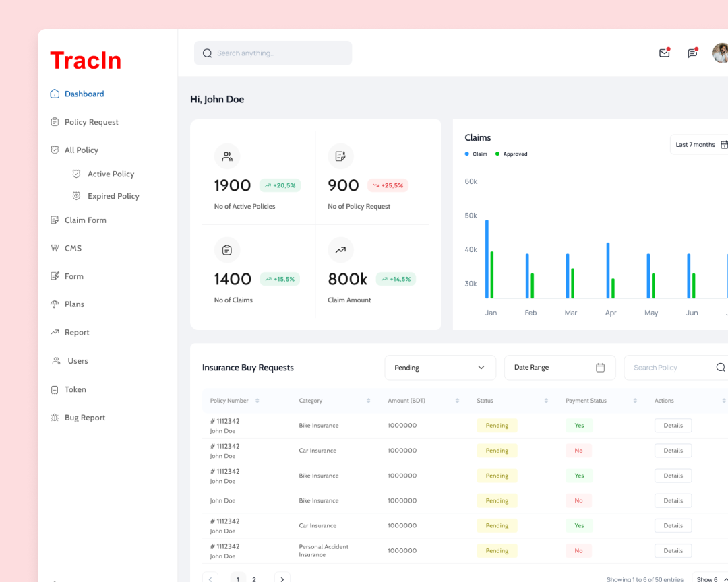
Task: Go to Dashboard in sidebar
Action: click(x=77, y=94)
